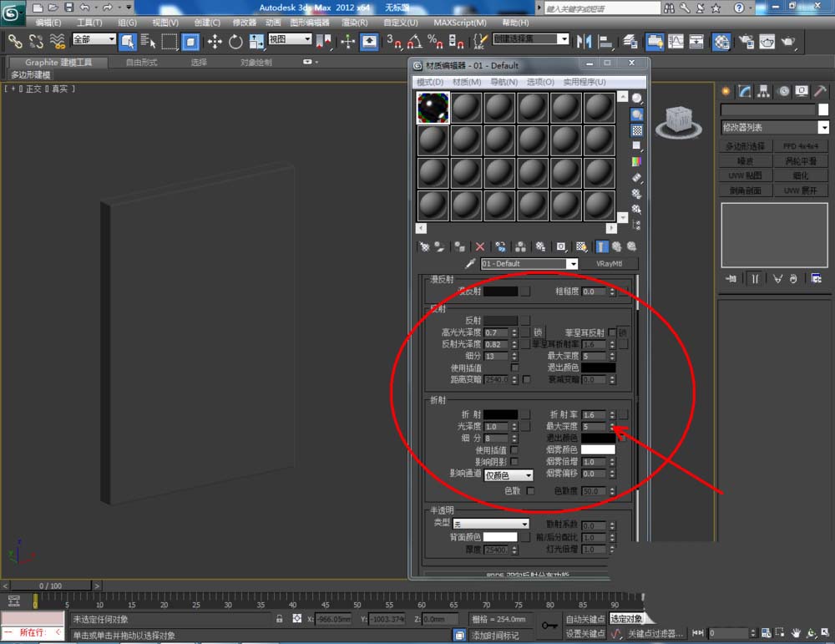Open the Hierarchy panel icon
835x644 pixels.
click(x=764, y=91)
